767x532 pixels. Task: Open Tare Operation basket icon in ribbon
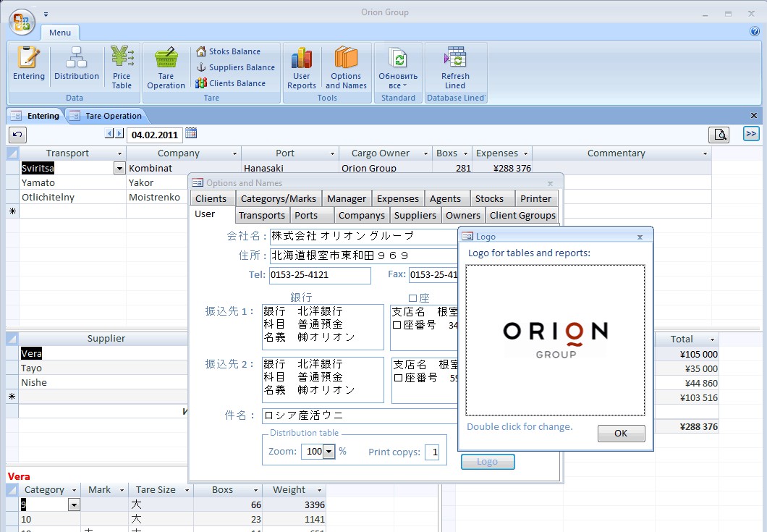point(166,67)
